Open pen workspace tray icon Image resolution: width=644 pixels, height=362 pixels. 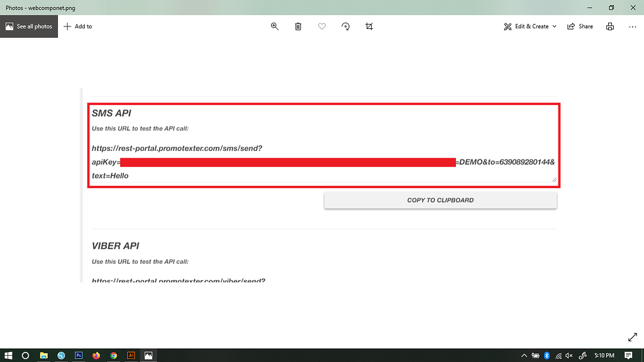583,356
